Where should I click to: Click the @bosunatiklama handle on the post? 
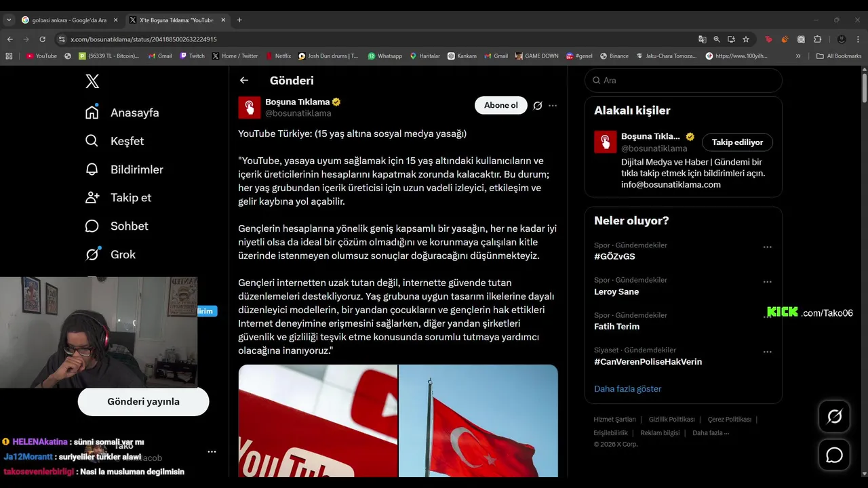pyautogui.click(x=298, y=113)
